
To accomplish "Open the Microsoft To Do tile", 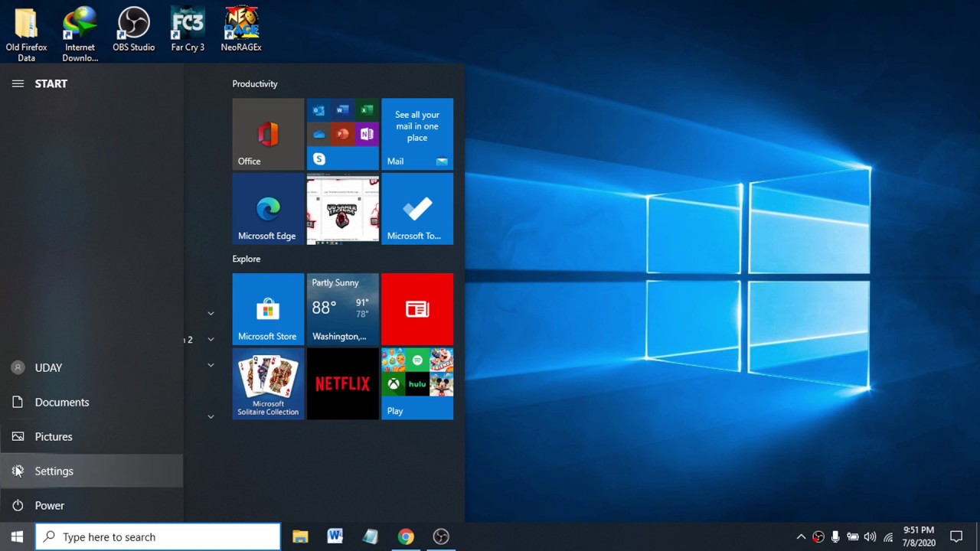I will 417,209.
